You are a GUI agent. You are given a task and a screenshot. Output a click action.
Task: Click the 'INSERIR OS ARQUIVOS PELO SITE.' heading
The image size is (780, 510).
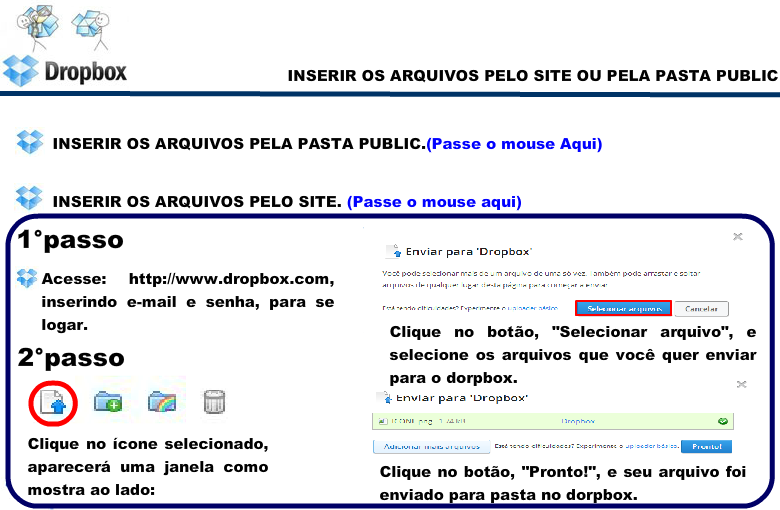[197, 202]
